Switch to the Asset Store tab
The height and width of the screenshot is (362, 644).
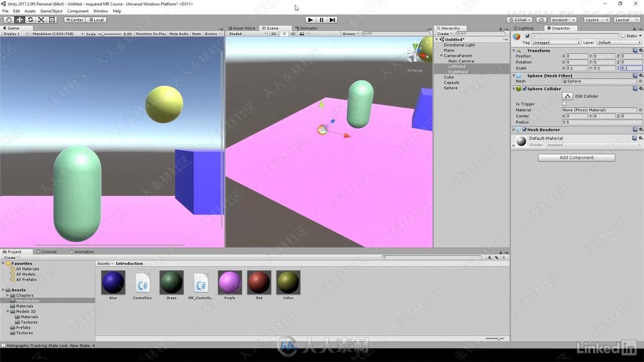242,28
